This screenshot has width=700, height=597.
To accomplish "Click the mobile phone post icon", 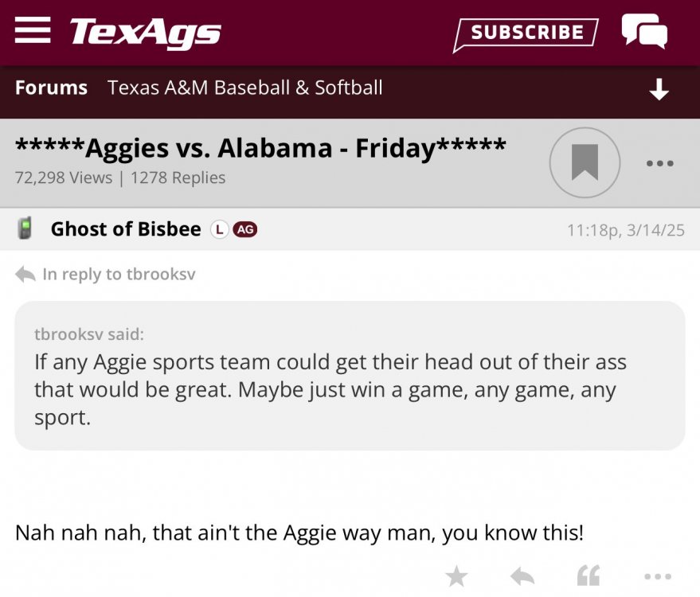I will pos(25,229).
